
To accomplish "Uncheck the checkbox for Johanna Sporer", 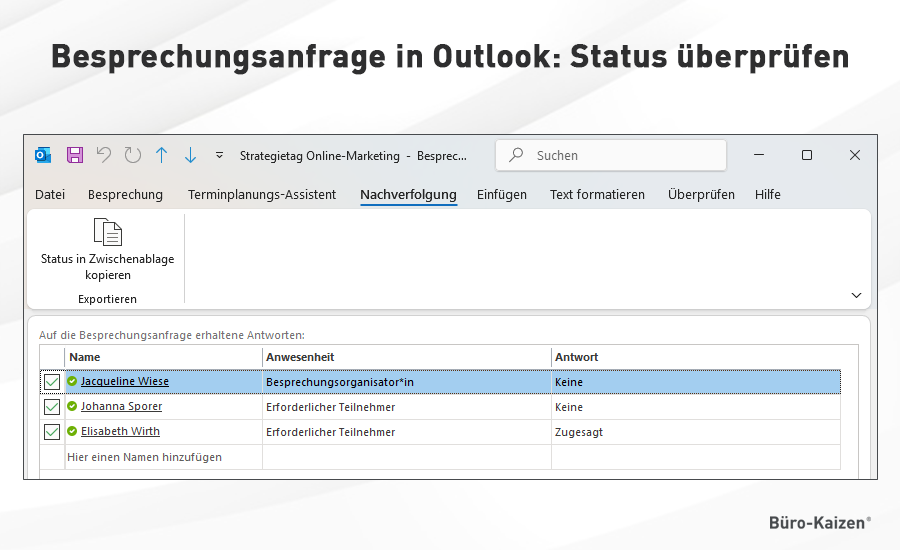I will pos(52,407).
